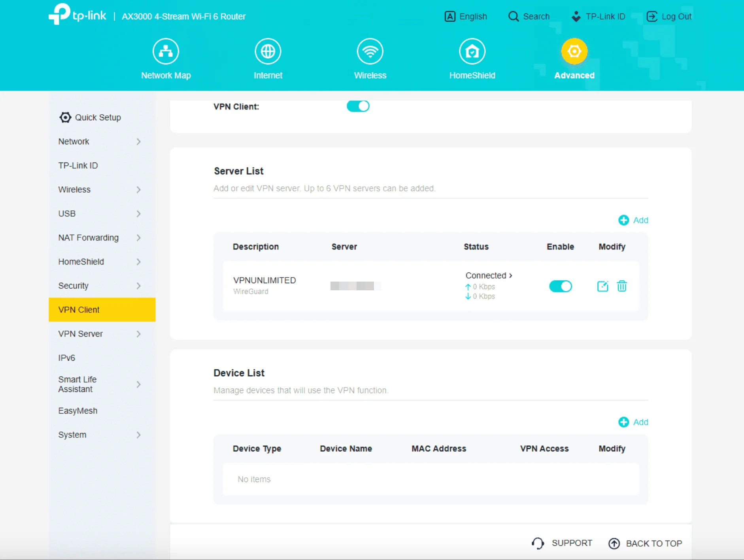Click the System label in sidebar
744x560 pixels.
click(72, 435)
